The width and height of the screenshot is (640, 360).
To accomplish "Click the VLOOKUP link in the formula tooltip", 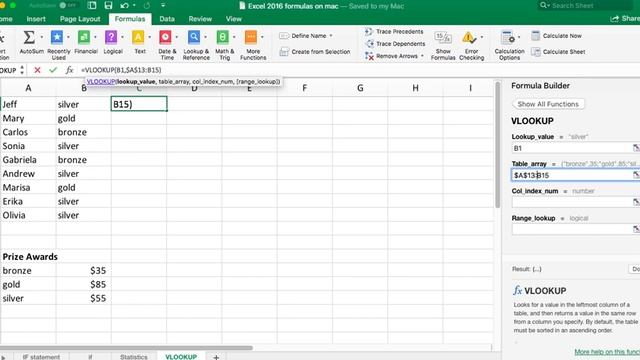I will [x=101, y=82].
